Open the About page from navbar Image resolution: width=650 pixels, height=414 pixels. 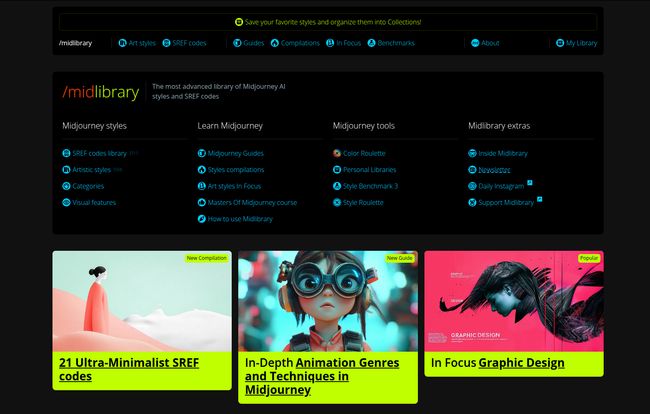(x=490, y=43)
